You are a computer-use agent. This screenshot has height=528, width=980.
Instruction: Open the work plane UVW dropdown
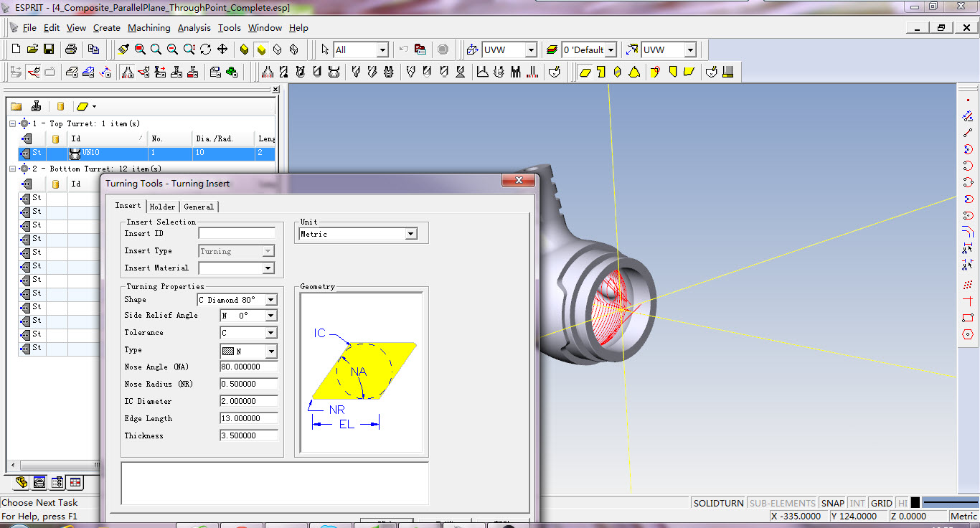(x=531, y=49)
